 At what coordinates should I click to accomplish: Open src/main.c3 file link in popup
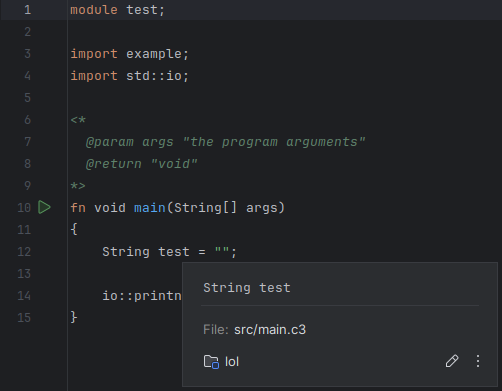[x=270, y=330]
